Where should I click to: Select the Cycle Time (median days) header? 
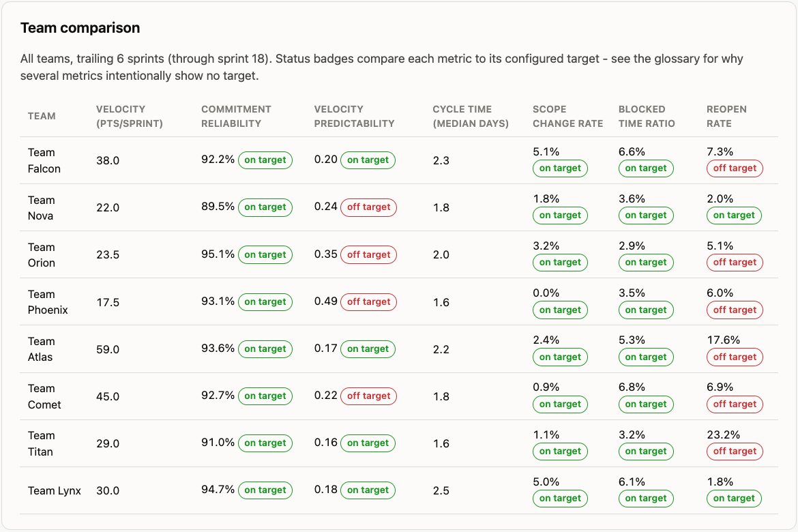pos(471,116)
